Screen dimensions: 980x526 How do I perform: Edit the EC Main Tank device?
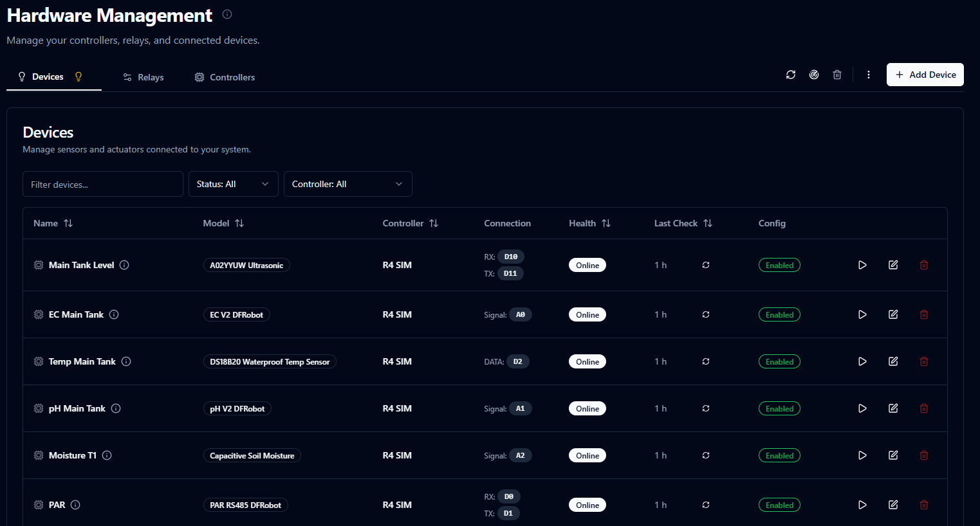pos(893,314)
